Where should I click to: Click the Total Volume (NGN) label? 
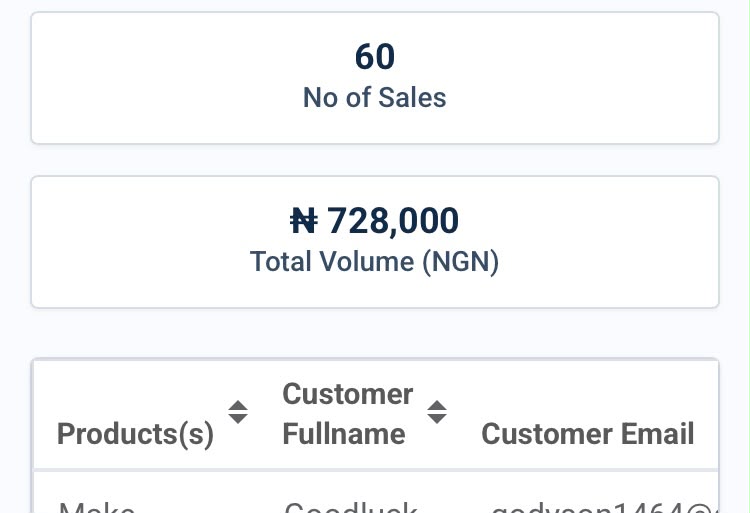click(x=375, y=262)
